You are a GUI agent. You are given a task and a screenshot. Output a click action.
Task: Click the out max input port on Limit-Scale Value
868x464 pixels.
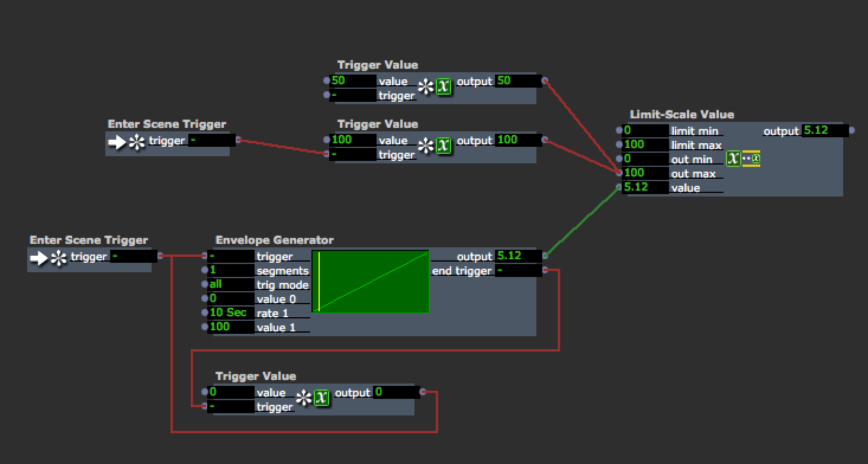619,173
